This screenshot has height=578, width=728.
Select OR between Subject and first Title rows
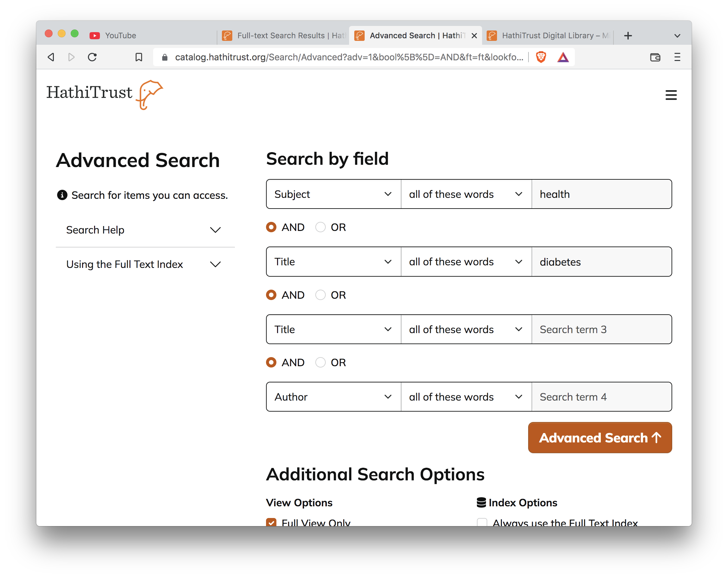click(320, 227)
